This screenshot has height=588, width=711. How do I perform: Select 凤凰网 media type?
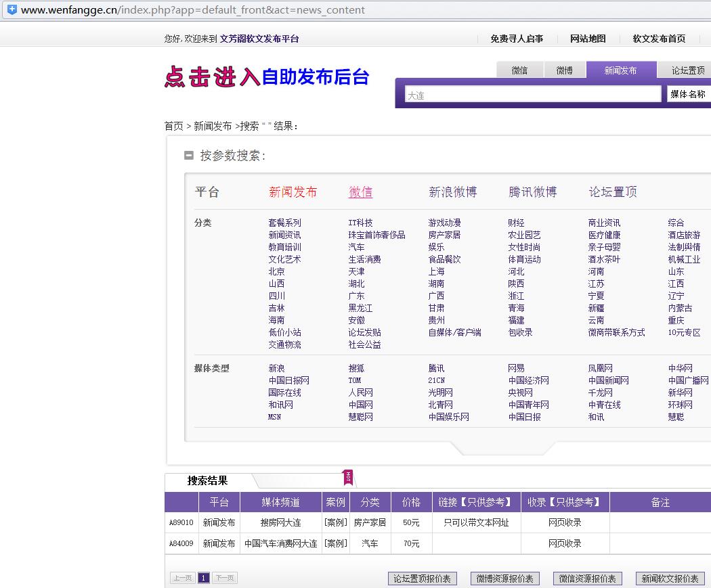601,368
